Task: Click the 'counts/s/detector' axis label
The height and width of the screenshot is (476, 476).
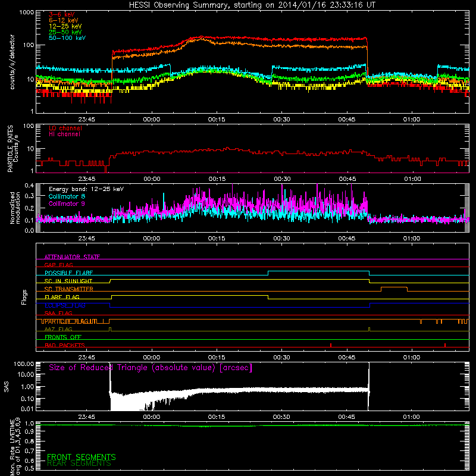Action: tap(12, 62)
